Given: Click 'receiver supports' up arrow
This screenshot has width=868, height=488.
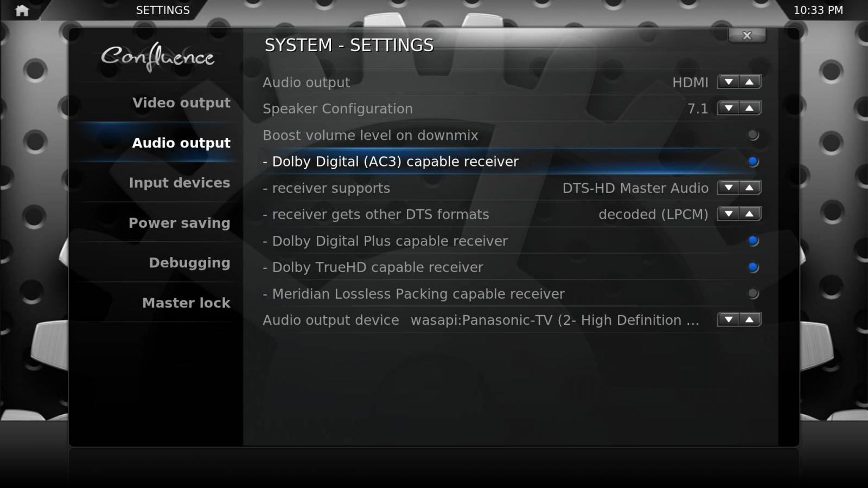Looking at the screenshot, I should pyautogui.click(x=750, y=188).
